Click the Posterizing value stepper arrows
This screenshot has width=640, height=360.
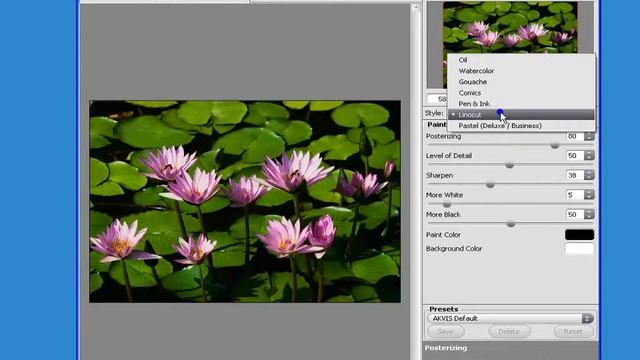pos(589,136)
